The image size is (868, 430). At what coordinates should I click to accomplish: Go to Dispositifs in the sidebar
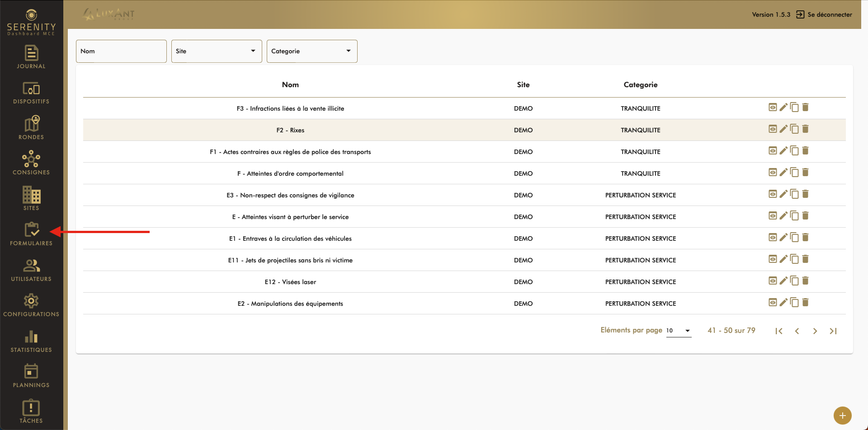31,93
